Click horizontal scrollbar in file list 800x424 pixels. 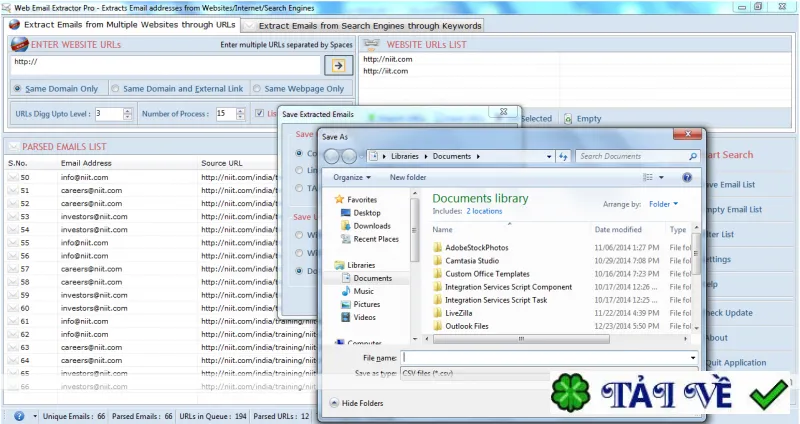(x=521, y=339)
